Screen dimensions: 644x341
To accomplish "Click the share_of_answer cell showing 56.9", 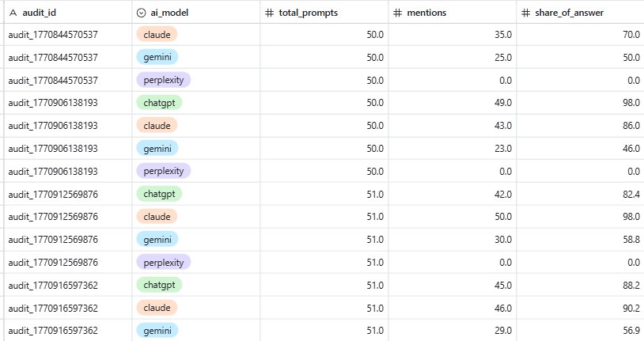I will [580, 331].
